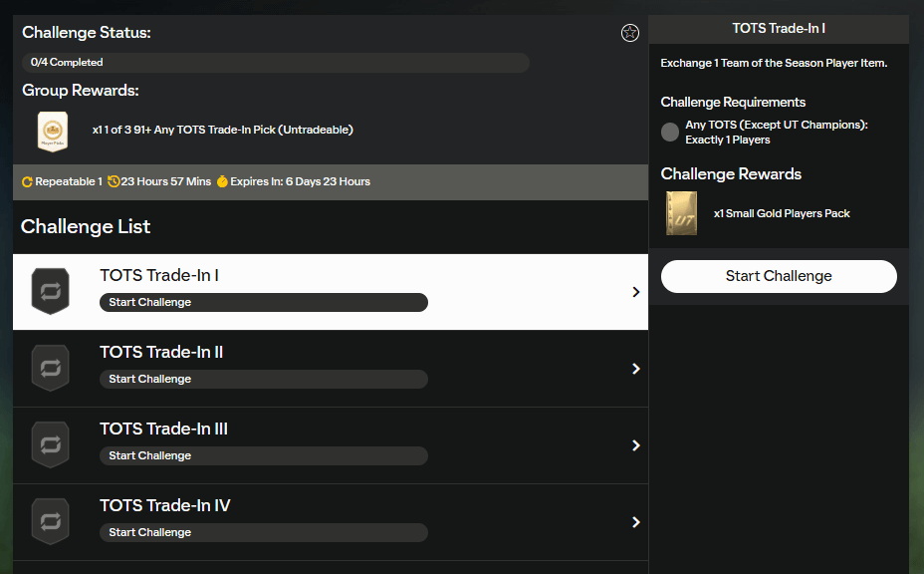
Task: Click the 0/4 Completed progress bar
Action: [276, 62]
